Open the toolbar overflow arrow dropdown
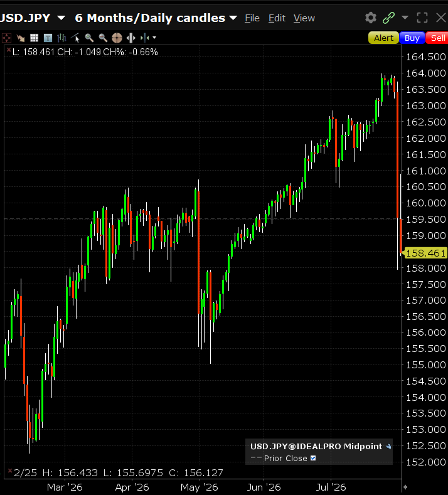The image size is (448, 495). click(154, 38)
